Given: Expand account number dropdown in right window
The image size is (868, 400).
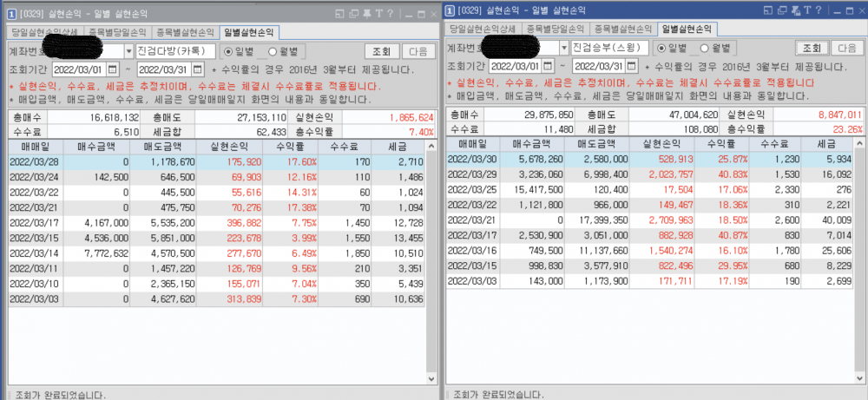Looking at the screenshot, I should [x=565, y=48].
